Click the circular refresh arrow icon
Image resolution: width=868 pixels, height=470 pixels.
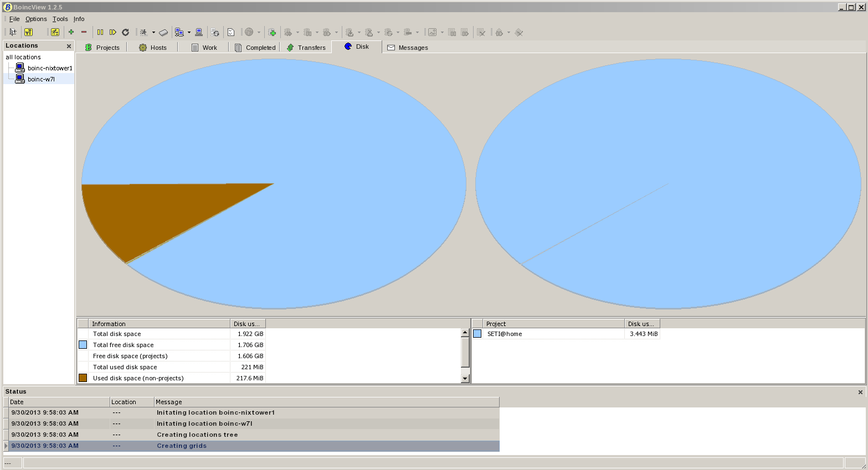pos(126,32)
